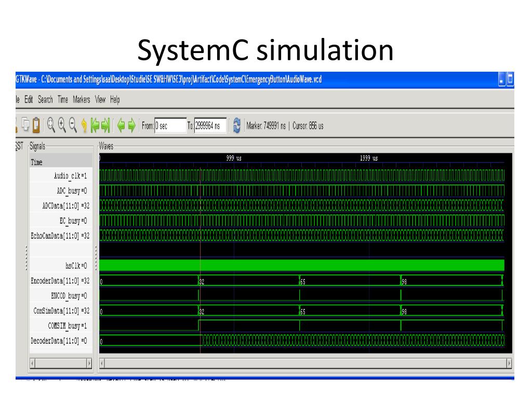Jump to start with green bar-left arrow
Image resolution: width=532 pixels, height=399 pixels.
(95, 125)
